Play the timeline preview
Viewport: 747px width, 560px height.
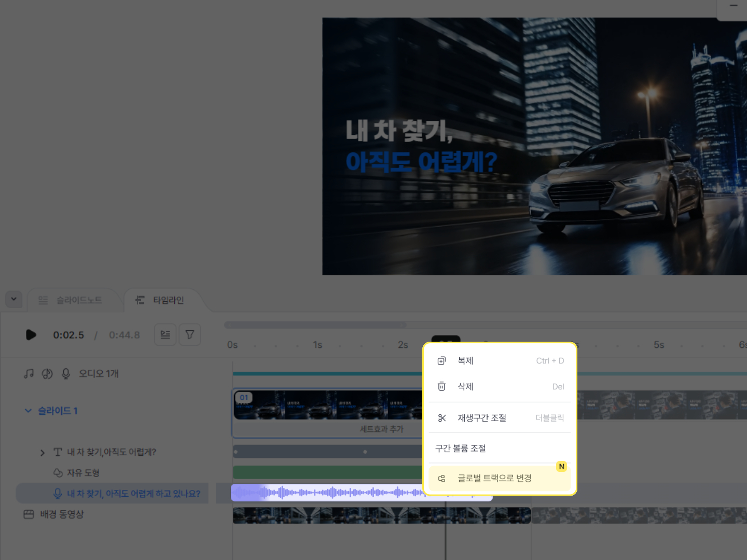point(31,335)
